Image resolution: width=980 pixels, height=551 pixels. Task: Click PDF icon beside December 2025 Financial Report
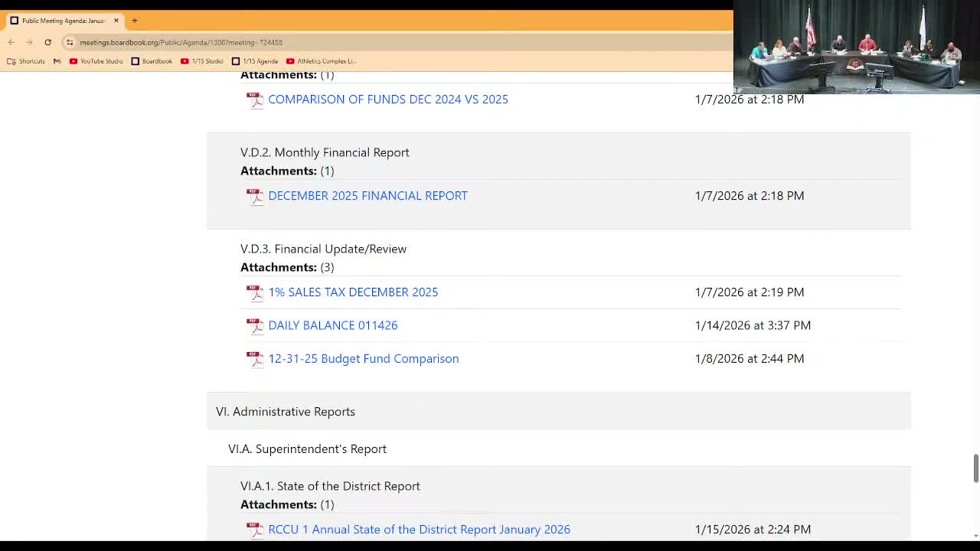[255, 196]
